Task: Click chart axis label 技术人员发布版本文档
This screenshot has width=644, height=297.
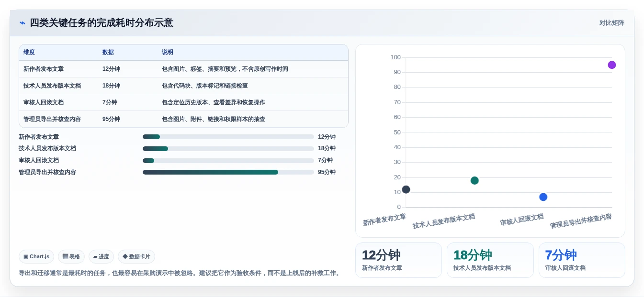Action: (444, 221)
